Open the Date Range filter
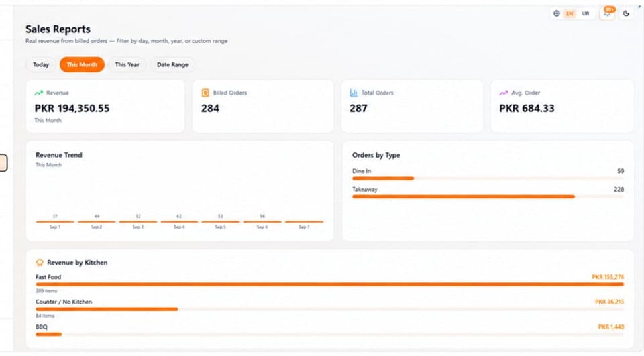 (172, 65)
